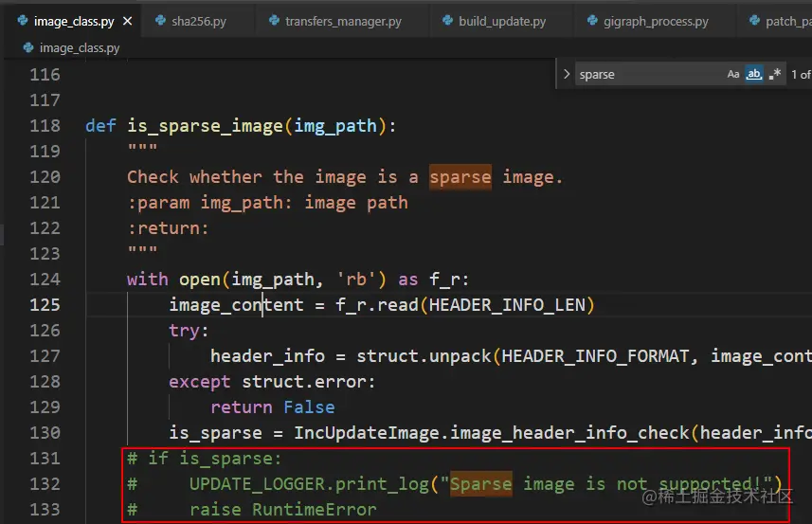Click the Python icon in the breadcrumb
Viewport: 812px width, 524px height.
coord(28,47)
